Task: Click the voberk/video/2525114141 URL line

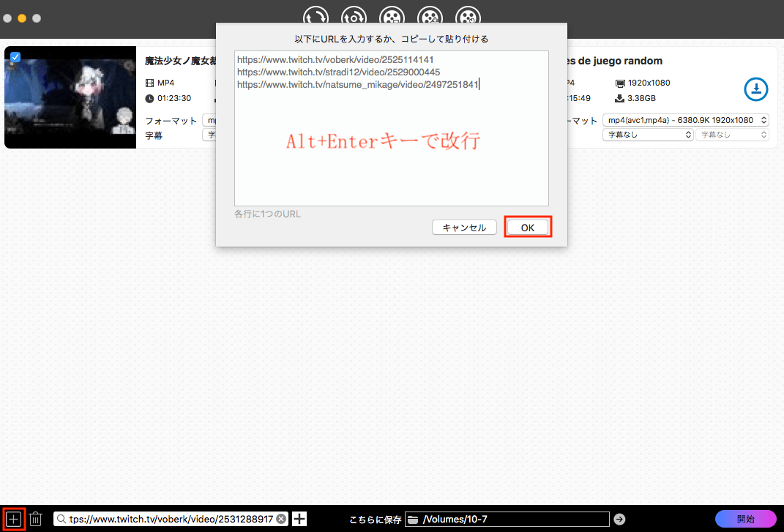Action: 335,59
